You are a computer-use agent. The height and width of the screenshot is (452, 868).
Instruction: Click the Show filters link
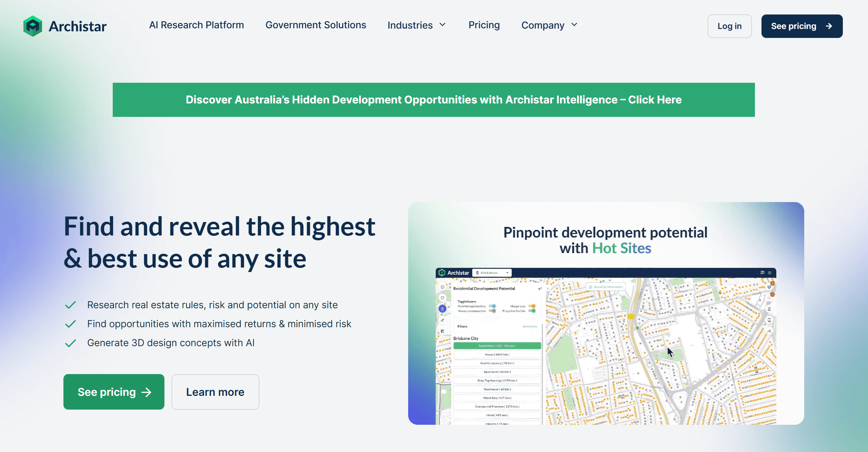click(529, 327)
